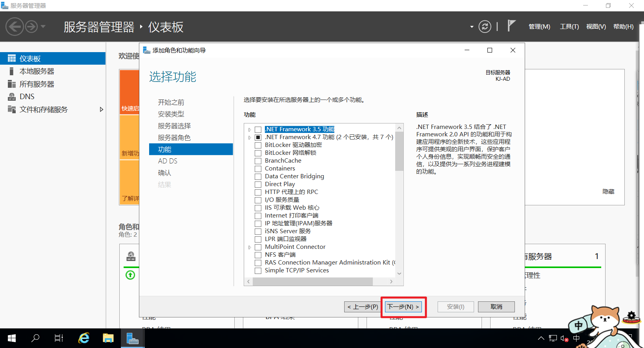Screen dimensions: 644x348
Task: Check Simple TCP/IP Services checkbox
Action: click(x=258, y=270)
